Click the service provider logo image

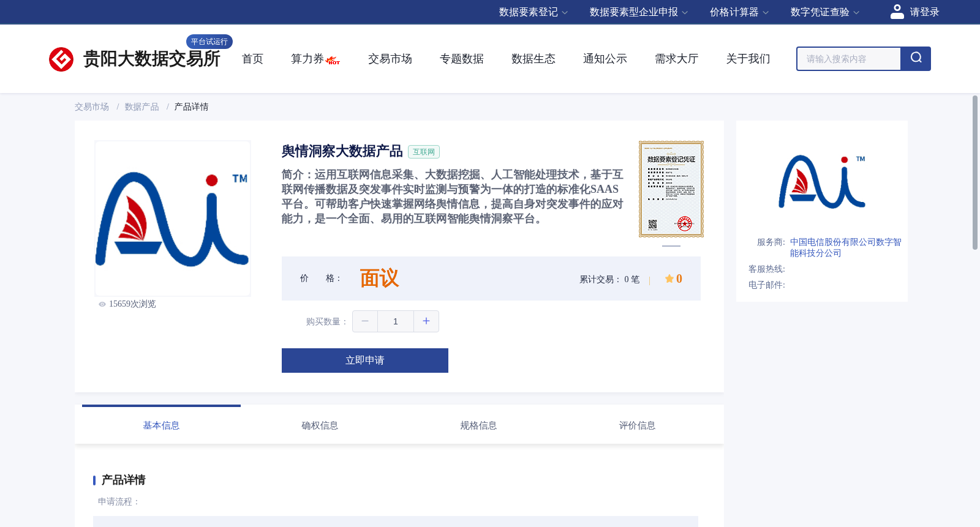pos(822,182)
